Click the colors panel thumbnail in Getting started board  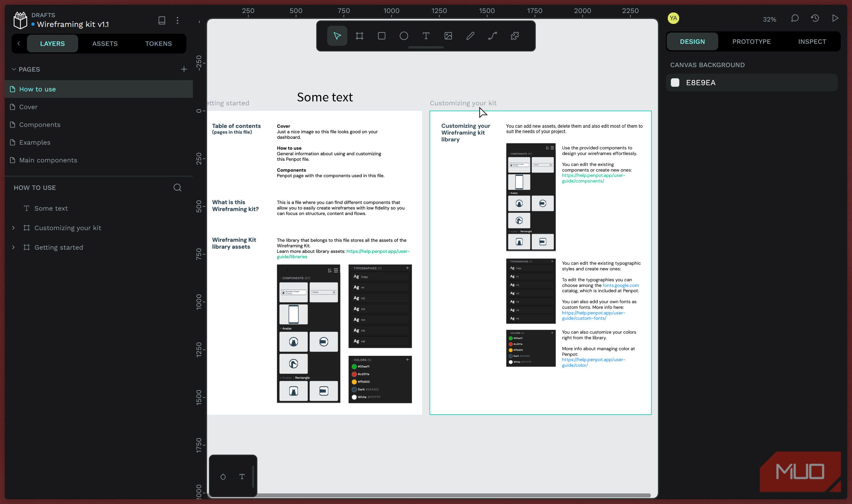click(x=380, y=379)
